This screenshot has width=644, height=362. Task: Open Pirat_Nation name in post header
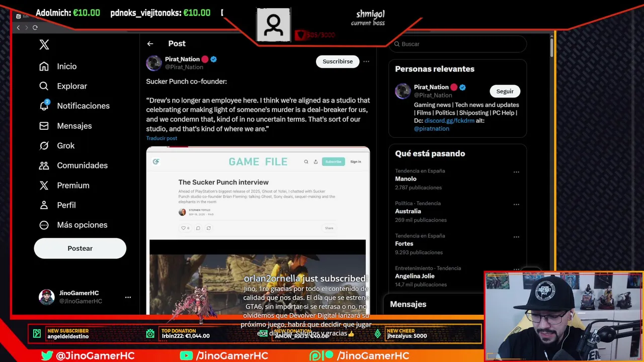(182, 59)
